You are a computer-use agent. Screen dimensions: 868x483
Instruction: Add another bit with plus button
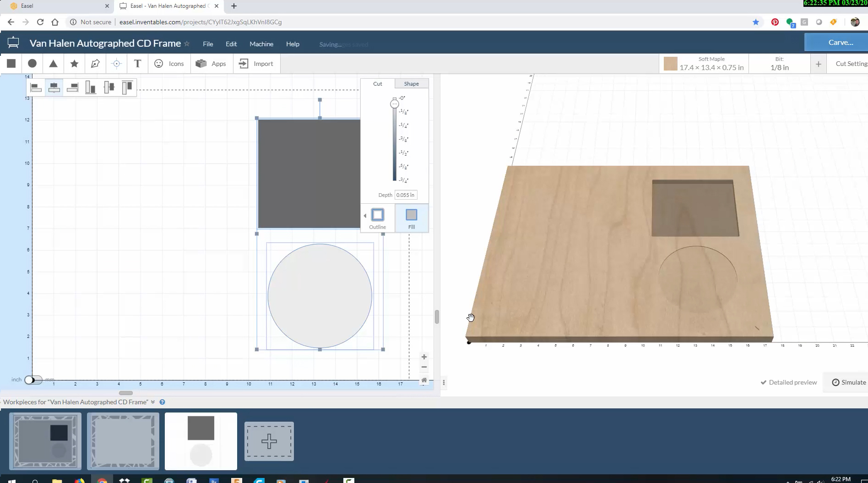[819, 64]
